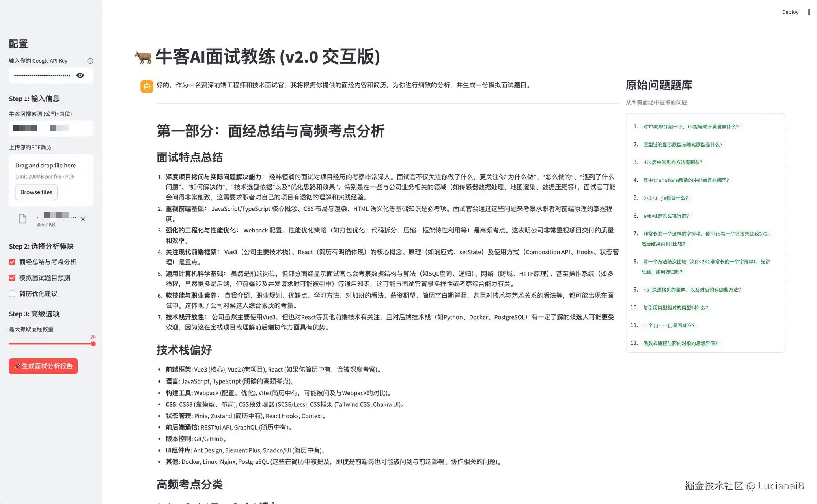Remove the uploaded PDF with X icon
Screen dimensions: 817x504
(83, 219)
